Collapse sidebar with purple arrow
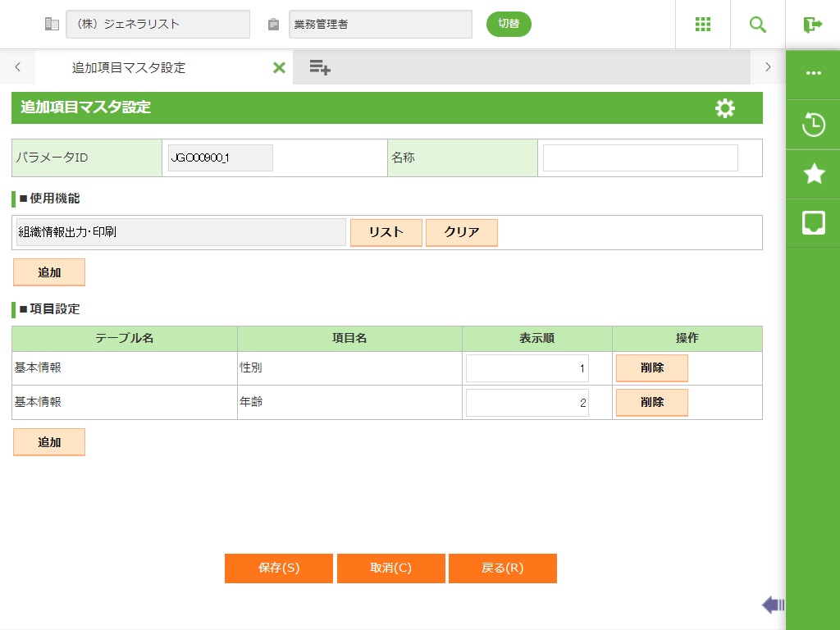 tap(773, 605)
